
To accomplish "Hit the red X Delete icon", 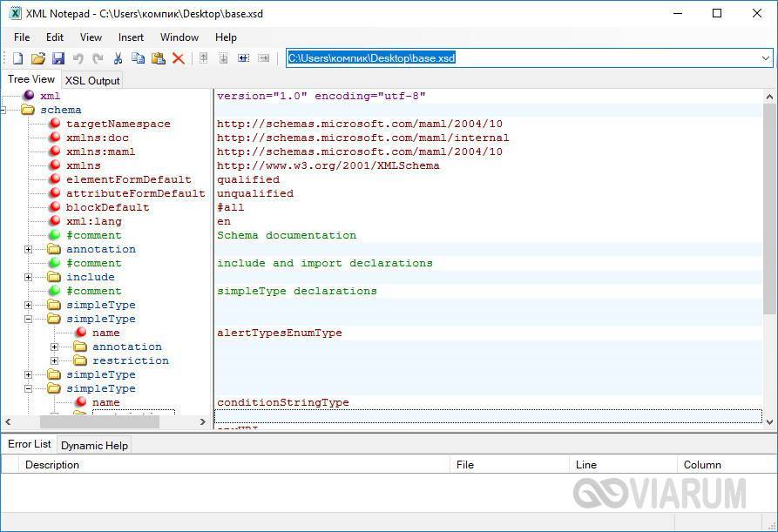I will 178,58.
